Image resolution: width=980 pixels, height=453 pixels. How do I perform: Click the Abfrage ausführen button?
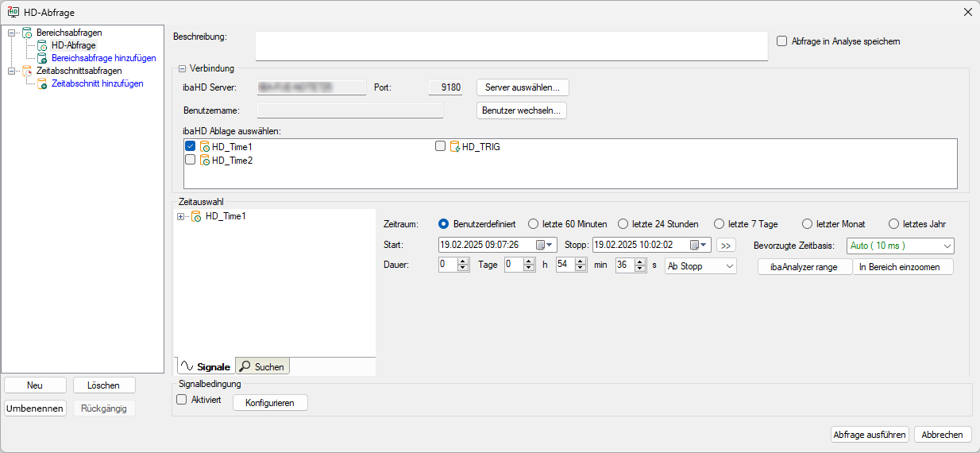[x=870, y=435]
